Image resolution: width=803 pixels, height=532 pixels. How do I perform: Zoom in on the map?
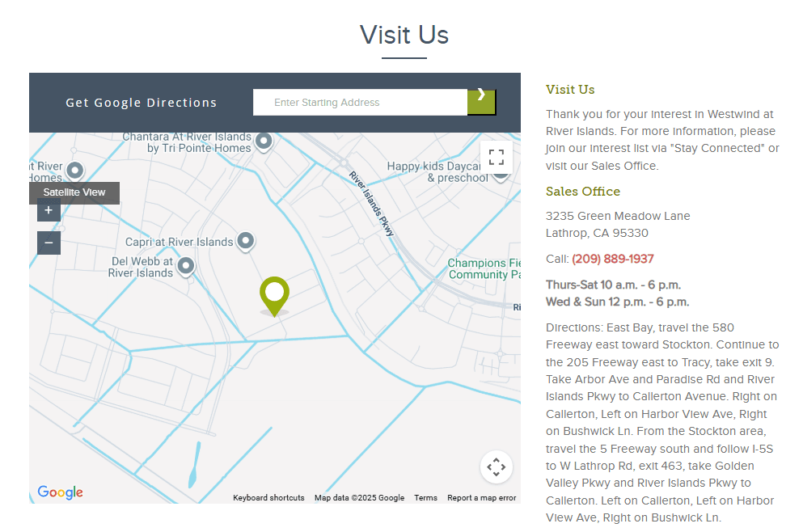coord(49,210)
